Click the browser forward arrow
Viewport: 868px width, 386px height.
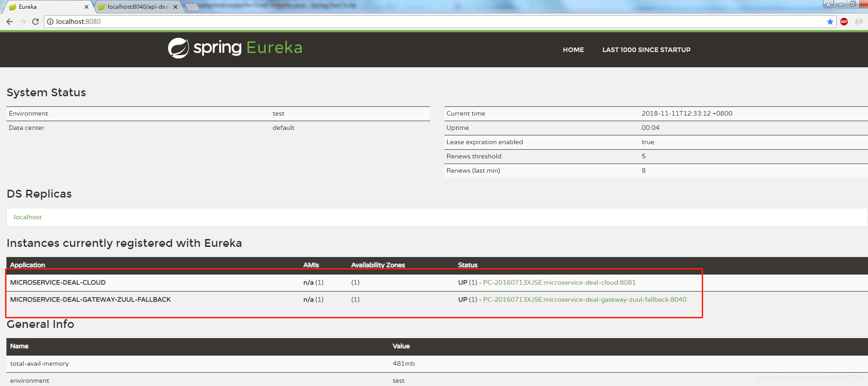[x=23, y=22]
